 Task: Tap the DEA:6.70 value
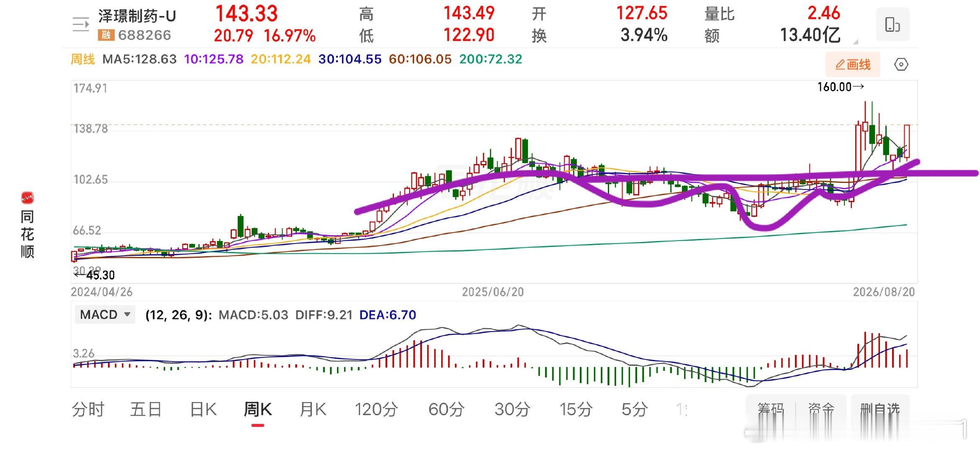[388, 315]
